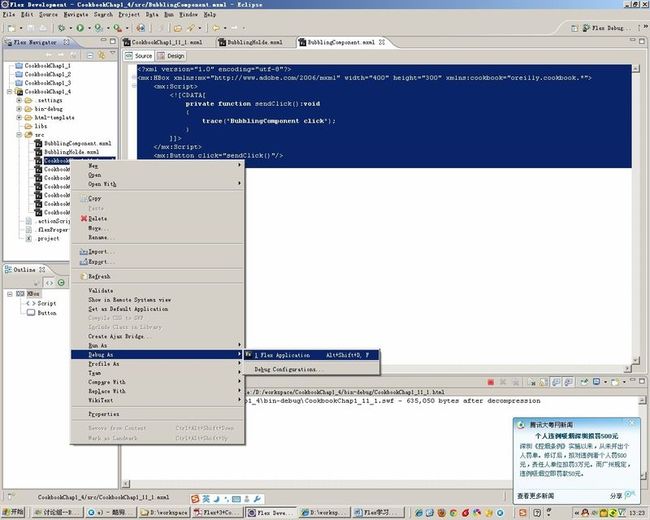Image resolution: width=650 pixels, height=520 pixels.
Task: Click share link in news popup
Action: pyautogui.click(x=616, y=496)
